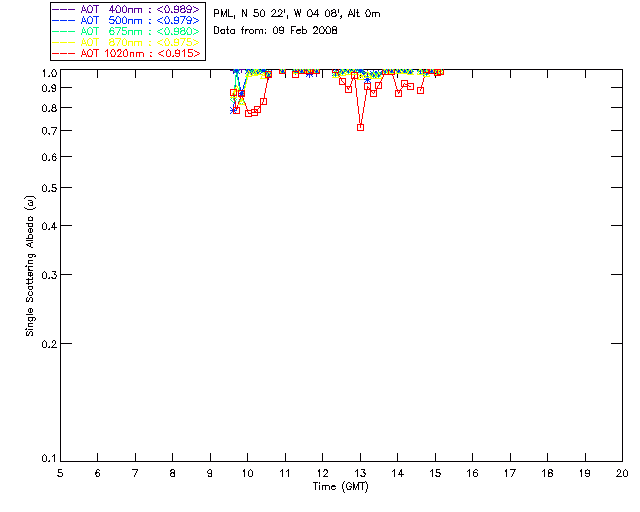Image resolution: width=640 pixels, height=512 pixels.
Task: Click x-axis tick label 16
Action: (473, 473)
